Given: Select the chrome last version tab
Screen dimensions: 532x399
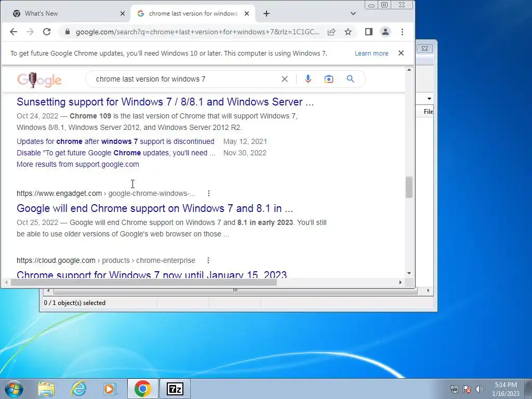Looking at the screenshot, I should pyautogui.click(x=193, y=14).
